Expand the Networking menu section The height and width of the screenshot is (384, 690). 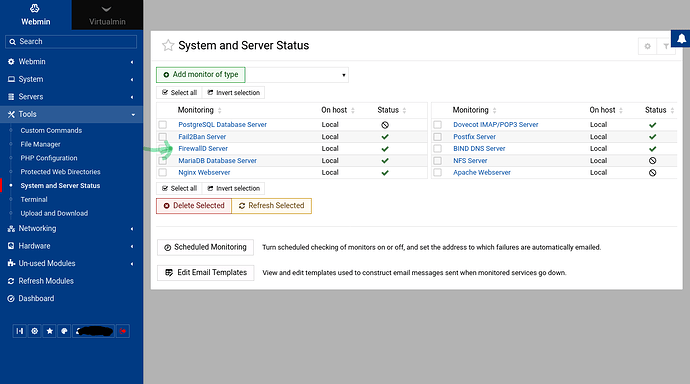[x=71, y=229]
